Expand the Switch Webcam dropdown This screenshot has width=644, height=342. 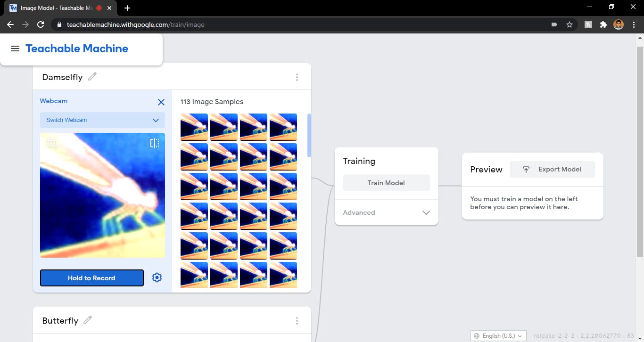click(x=102, y=120)
